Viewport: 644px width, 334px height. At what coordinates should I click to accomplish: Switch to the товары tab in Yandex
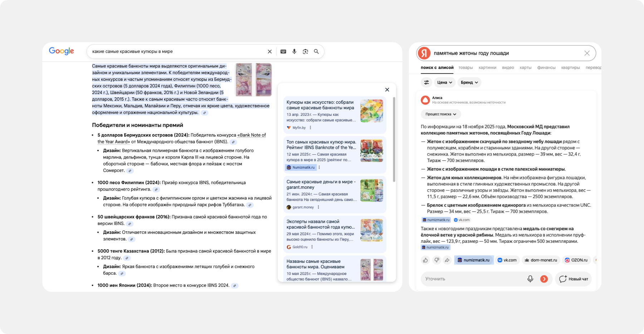pos(465,68)
